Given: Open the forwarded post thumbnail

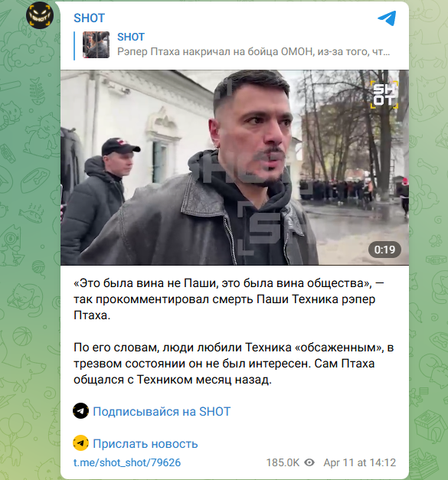Looking at the screenshot, I should (x=96, y=44).
